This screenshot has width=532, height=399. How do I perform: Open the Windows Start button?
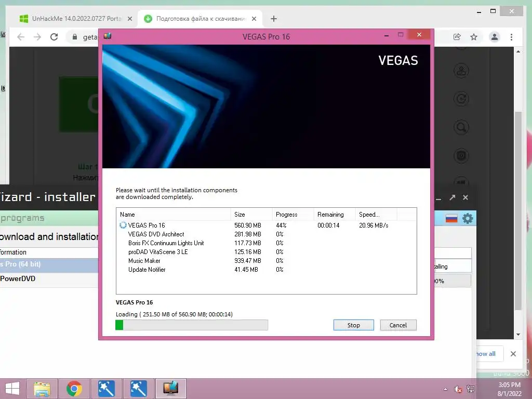click(x=12, y=389)
